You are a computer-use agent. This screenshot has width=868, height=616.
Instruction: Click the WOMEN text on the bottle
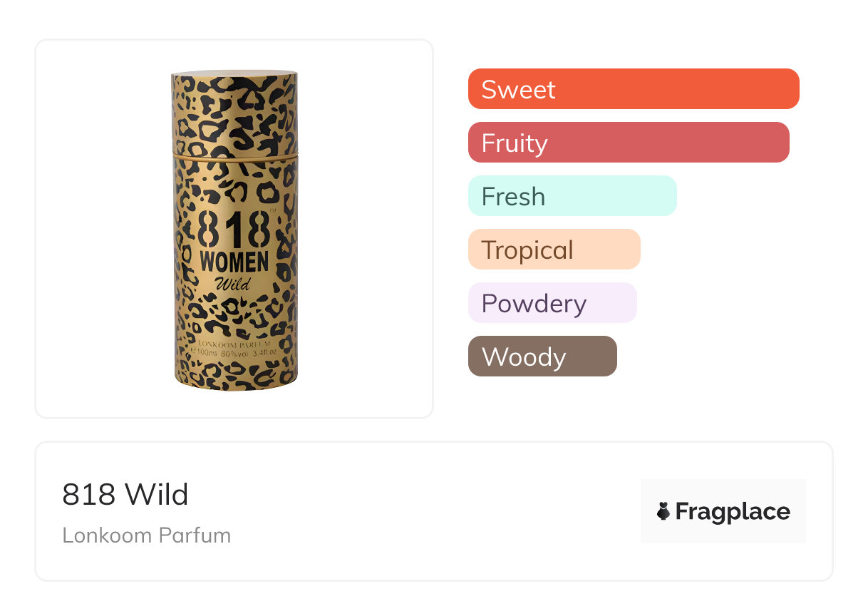coord(234,262)
